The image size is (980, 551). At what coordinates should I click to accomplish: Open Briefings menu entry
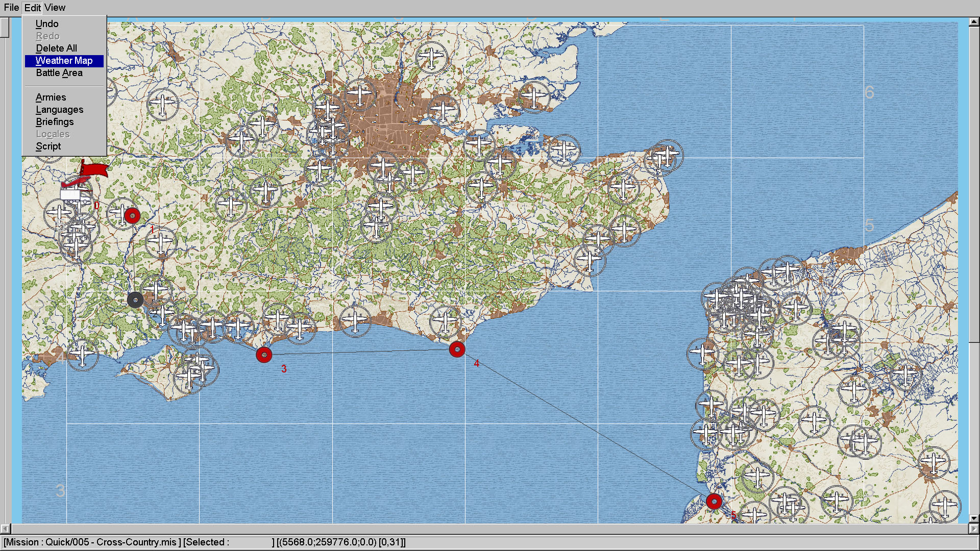click(x=55, y=122)
